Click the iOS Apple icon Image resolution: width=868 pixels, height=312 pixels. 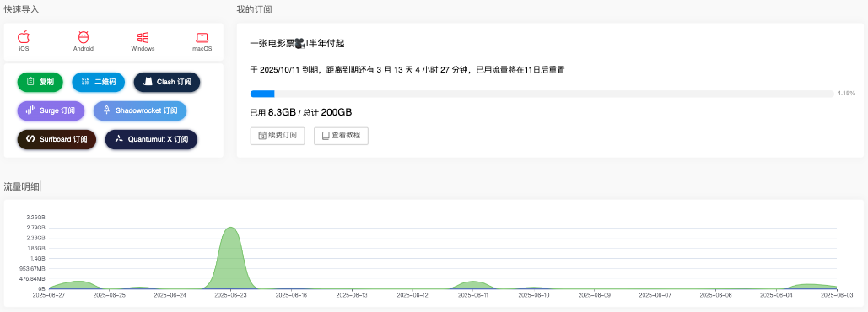tap(24, 37)
